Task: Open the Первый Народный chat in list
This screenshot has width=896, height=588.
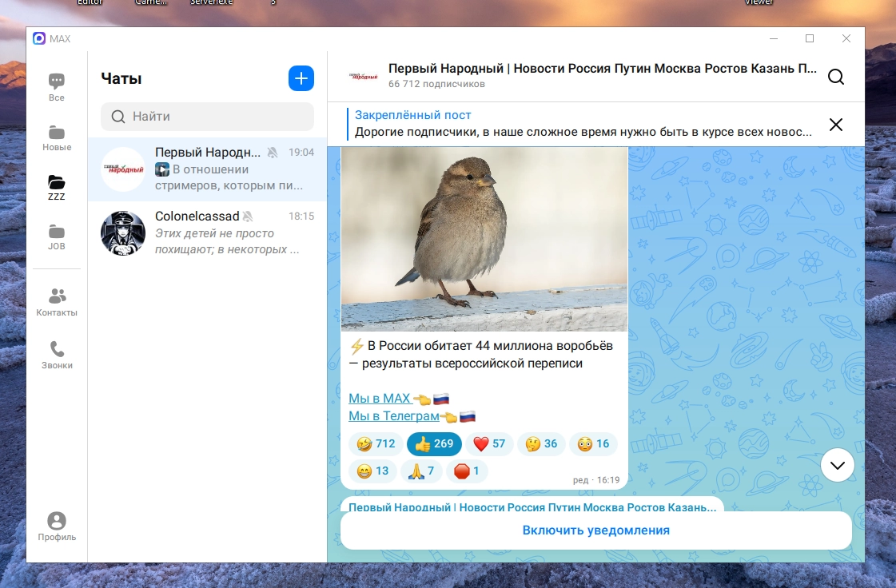Action: [x=208, y=169]
